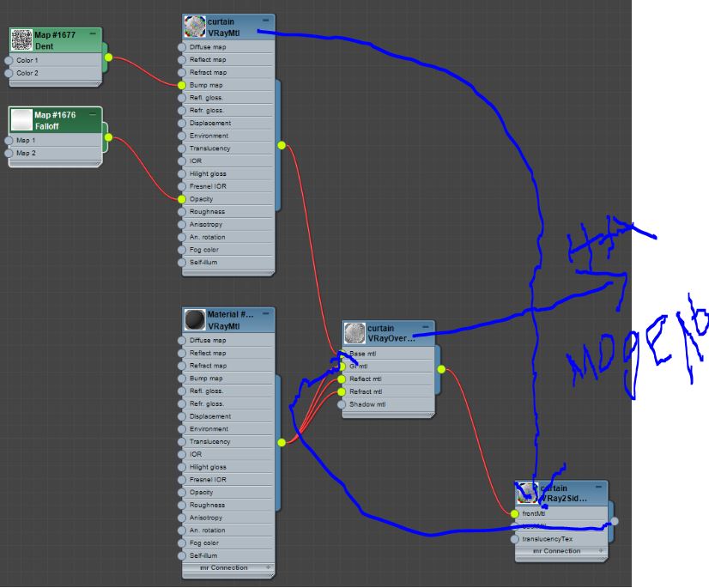709x588 pixels.
Task: Select the Shadow mtl slot
Action: click(367, 404)
